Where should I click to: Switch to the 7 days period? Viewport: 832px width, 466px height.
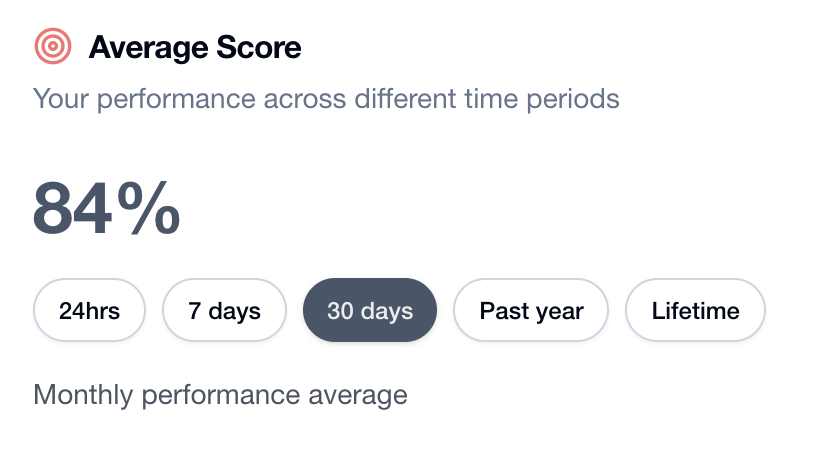(x=225, y=311)
